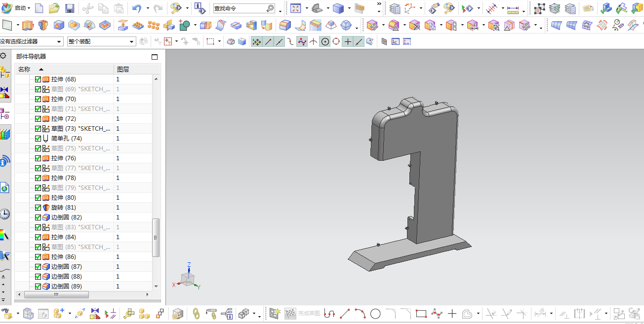This screenshot has height=324, width=644.
Task: Select the Rectangle sketch tool in bottom toolbar
Action: click(421, 313)
